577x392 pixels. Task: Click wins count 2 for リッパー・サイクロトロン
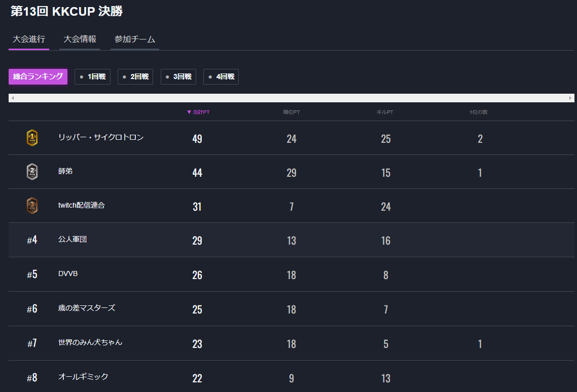pos(480,139)
